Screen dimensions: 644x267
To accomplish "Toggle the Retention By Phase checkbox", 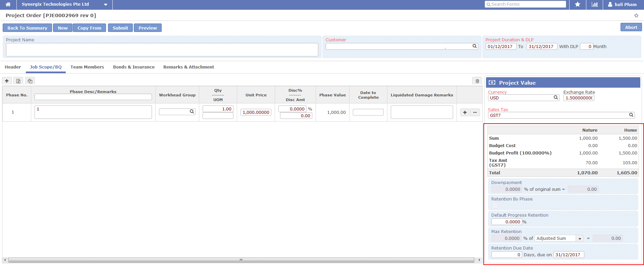I will click(x=495, y=206).
